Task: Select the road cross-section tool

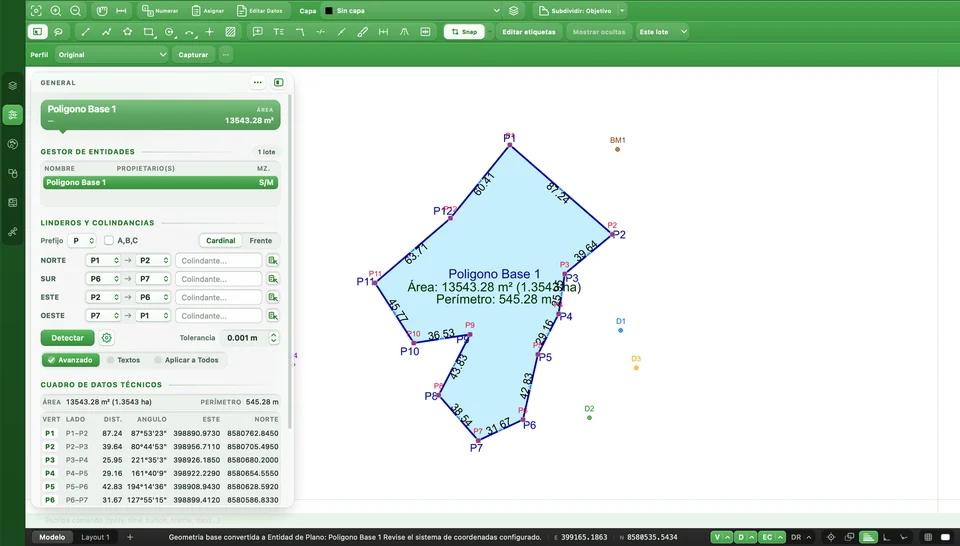Action: coord(404,32)
